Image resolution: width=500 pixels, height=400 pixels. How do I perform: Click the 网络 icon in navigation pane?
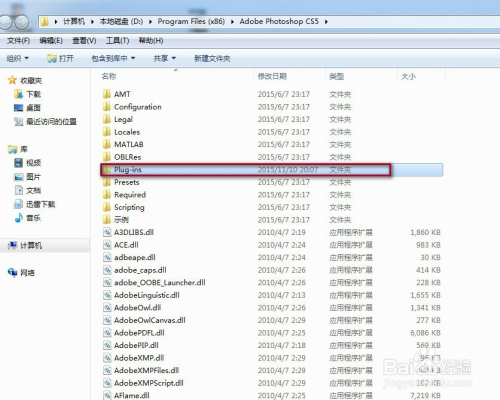tap(13, 273)
